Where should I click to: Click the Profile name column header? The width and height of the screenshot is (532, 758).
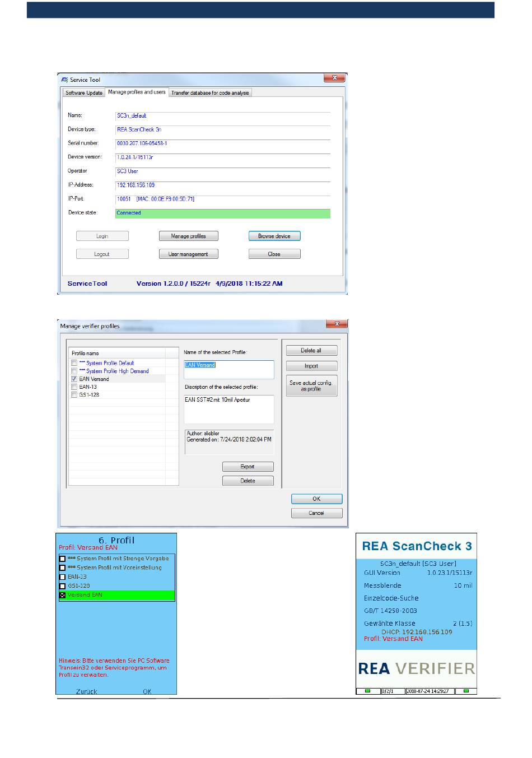tap(118, 354)
